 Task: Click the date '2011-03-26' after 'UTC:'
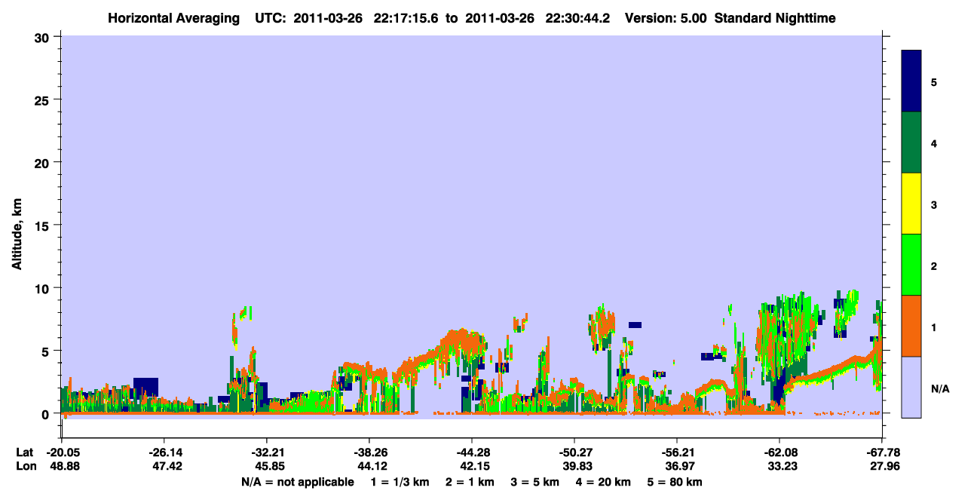pyautogui.click(x=329, y=17)
